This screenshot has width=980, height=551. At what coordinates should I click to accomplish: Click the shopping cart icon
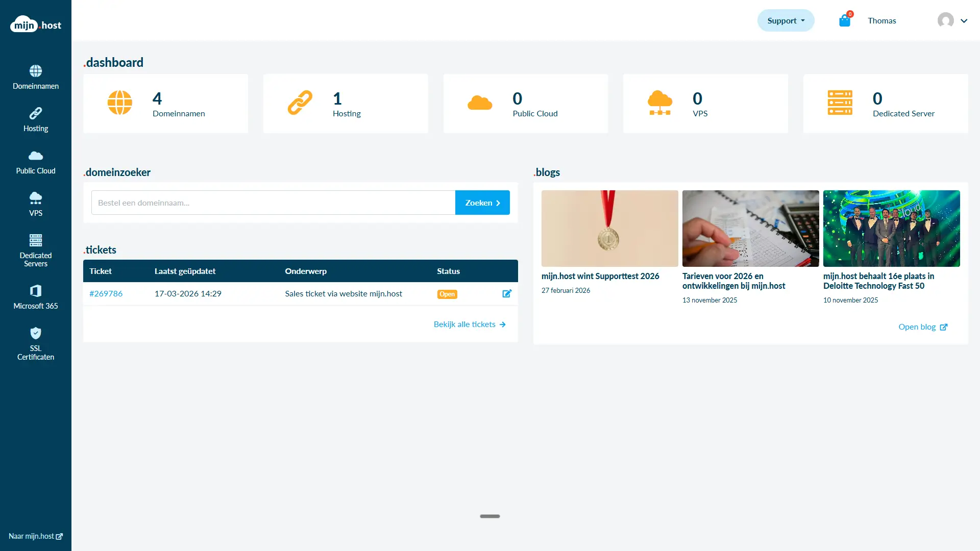[844, 20]
